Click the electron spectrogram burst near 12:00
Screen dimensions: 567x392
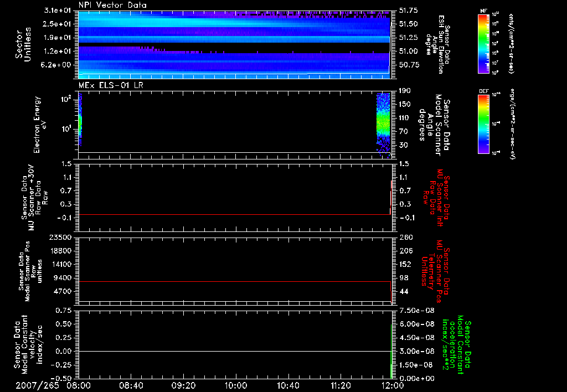383,122
